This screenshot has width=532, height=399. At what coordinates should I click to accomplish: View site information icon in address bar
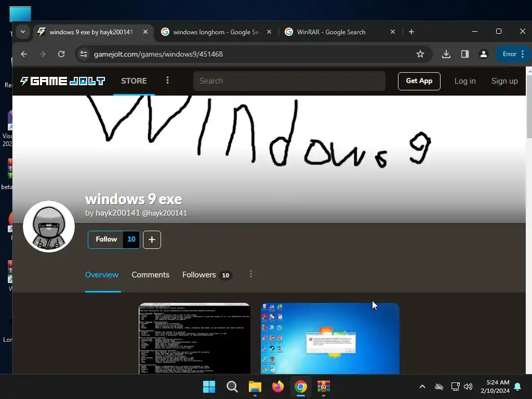click(x=84, y=54)
